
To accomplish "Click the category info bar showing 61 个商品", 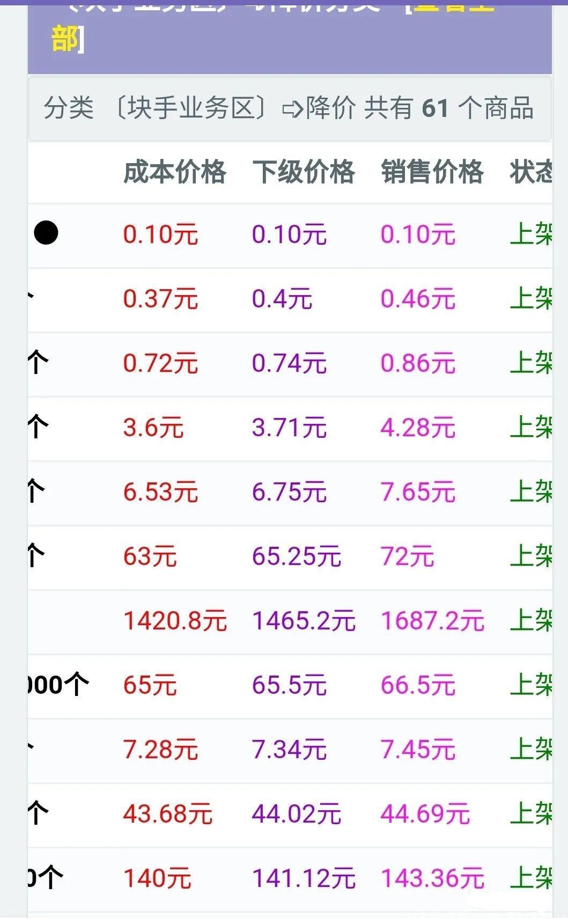I will (x=290, y=108).
